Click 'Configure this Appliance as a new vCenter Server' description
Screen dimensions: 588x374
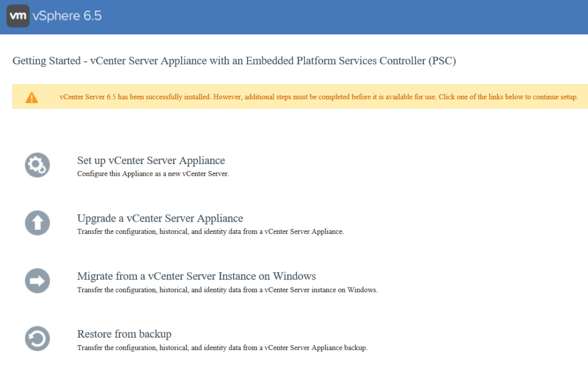click(x=153, y=174)
